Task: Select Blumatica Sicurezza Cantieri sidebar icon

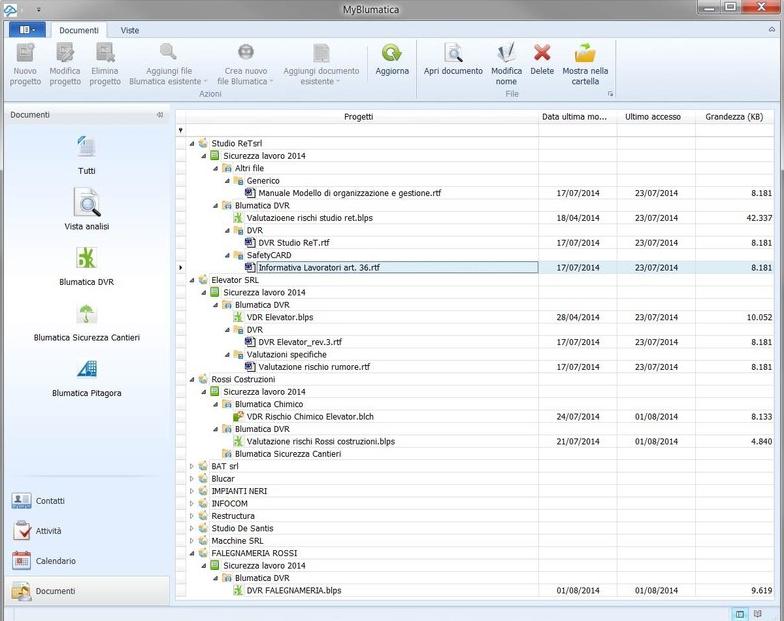Action: pyautogui.click(x=87, y=316)
